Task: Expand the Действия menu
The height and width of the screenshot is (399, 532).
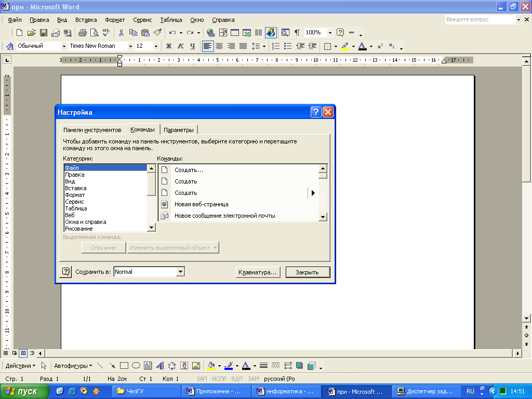Action: click(x=20, y=366)
